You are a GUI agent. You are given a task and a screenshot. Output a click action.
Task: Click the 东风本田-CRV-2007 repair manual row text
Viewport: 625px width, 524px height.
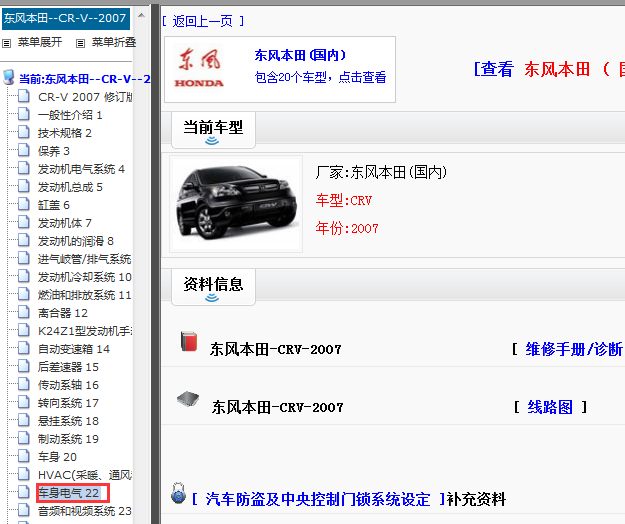[276, 349]
